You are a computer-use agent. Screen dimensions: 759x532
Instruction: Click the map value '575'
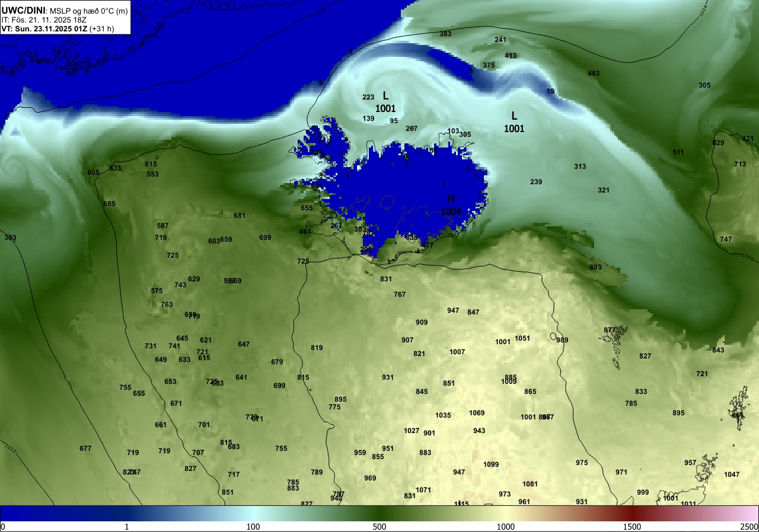click(x=157, y=291)
